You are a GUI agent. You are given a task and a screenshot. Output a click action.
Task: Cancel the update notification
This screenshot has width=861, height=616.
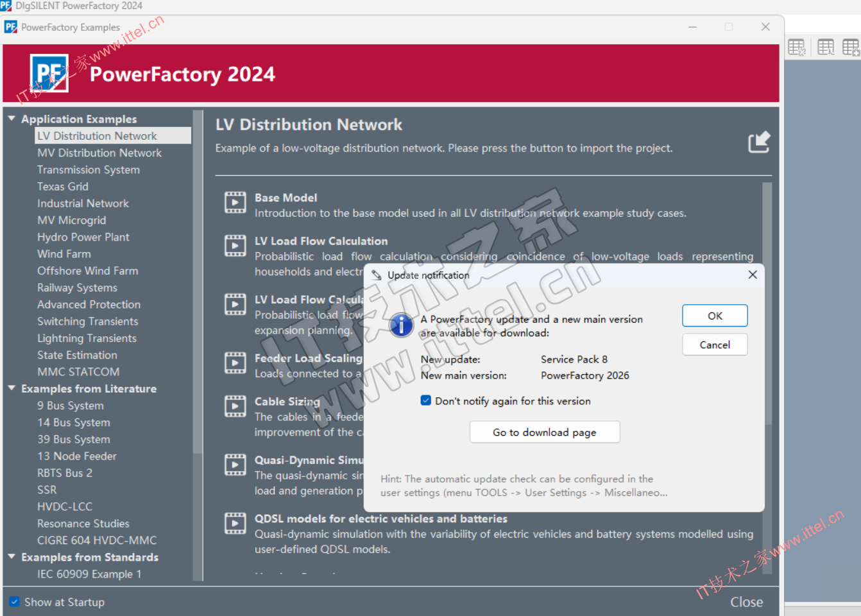714,345
